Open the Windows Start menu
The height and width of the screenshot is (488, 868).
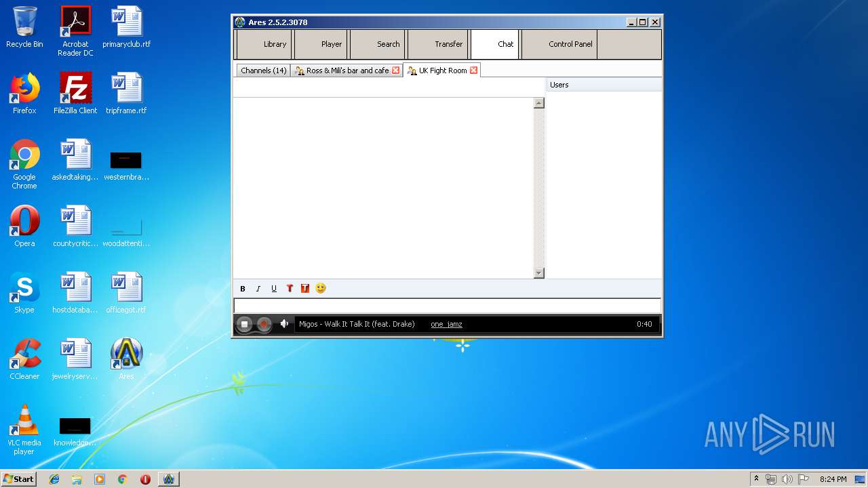pyautogui.click(x=19, y=479)
